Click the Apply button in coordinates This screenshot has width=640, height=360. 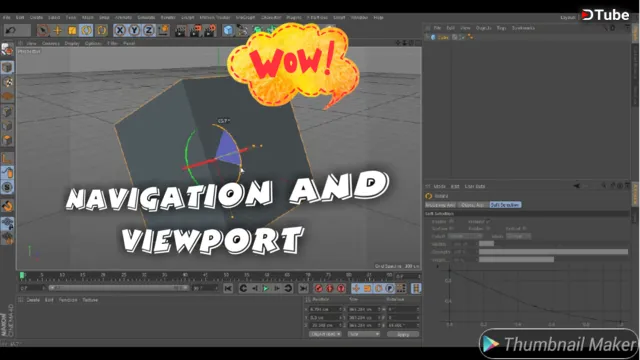403,334
